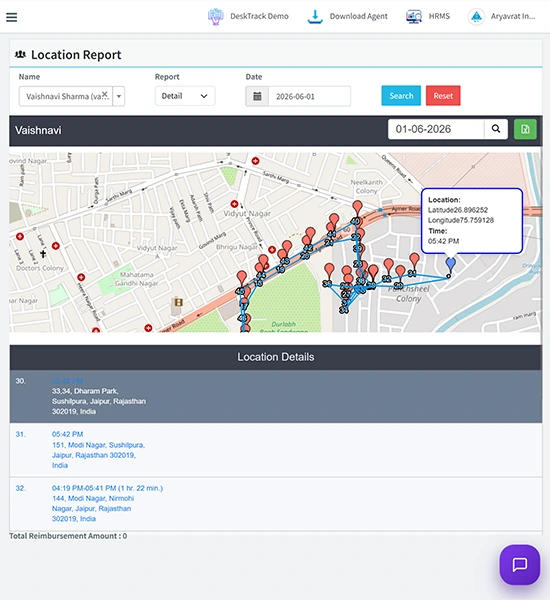Click location row 30 at Dharam Park
Viewport: 550px width, 600px height.
(276, 396)
